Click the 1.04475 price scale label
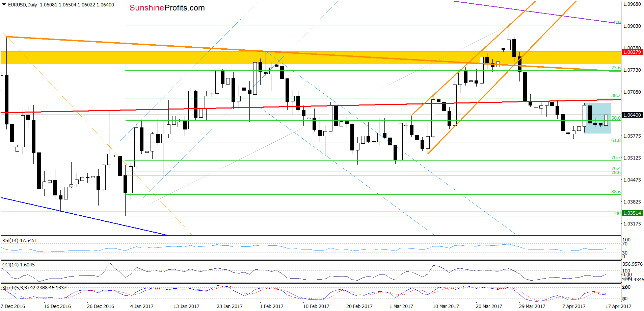 point(632,180)
